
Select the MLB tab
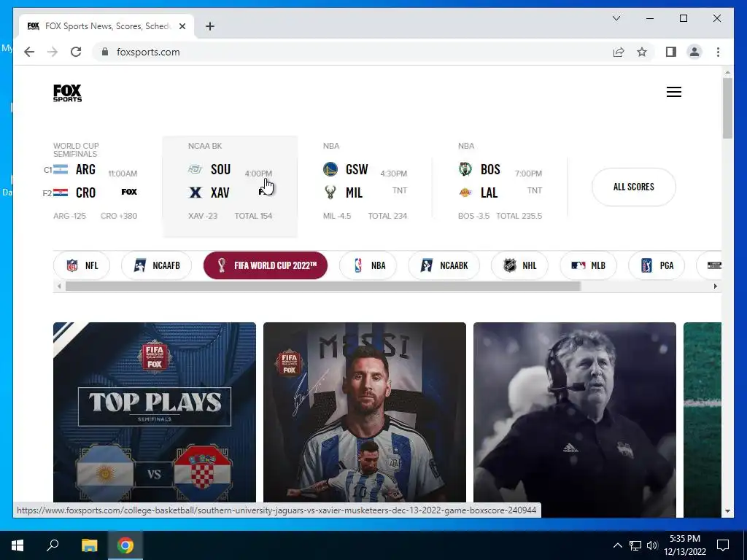pyautogui.click(x=589, y=265)
